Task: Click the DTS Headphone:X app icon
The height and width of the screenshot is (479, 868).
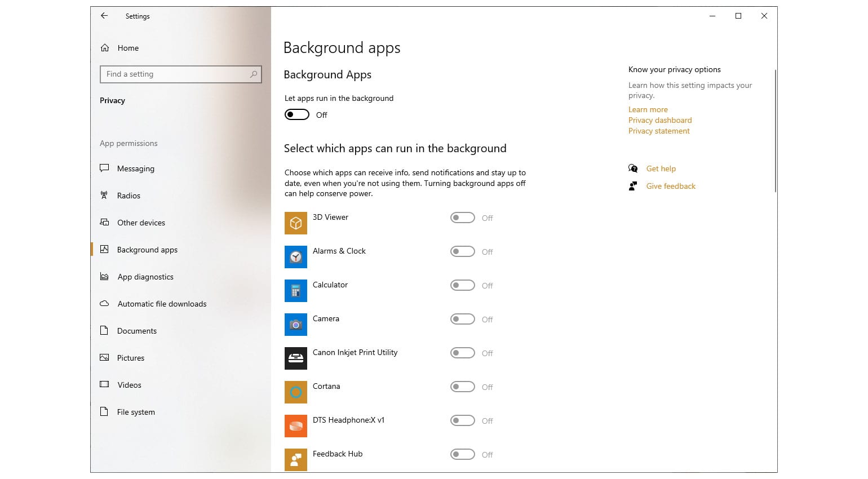Action: click(296, 426)
